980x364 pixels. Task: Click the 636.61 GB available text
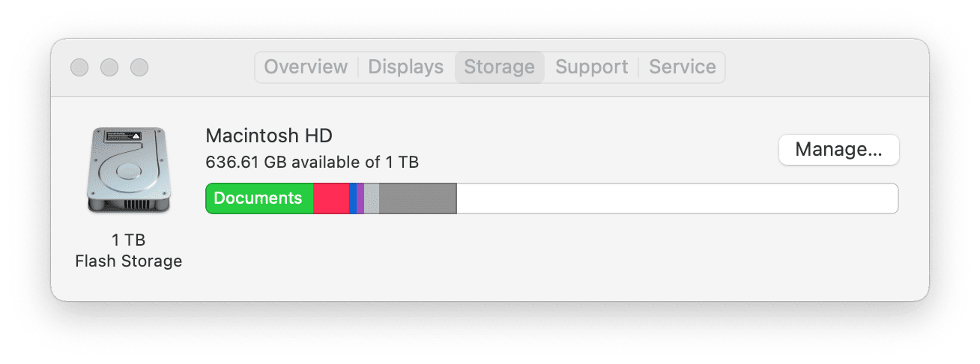(312, 162)
